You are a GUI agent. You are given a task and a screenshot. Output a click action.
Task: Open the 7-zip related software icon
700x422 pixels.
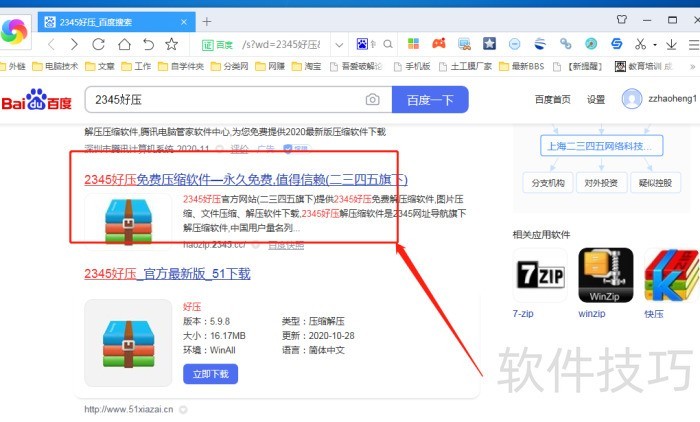[541, 275]
